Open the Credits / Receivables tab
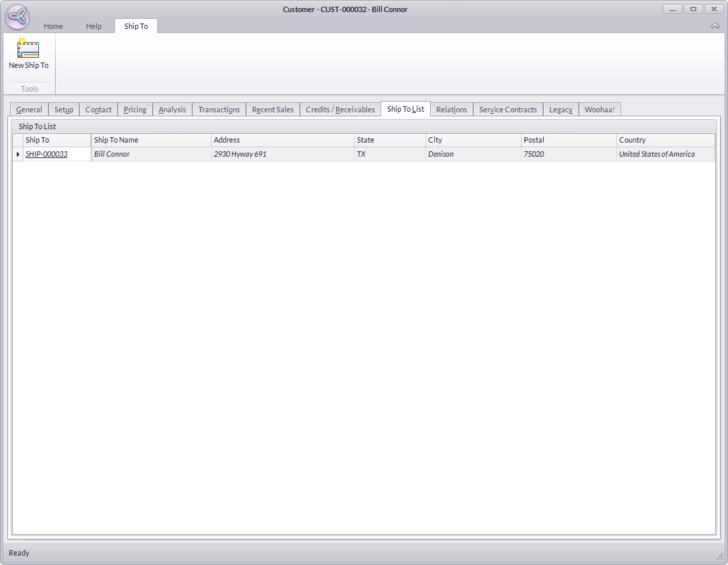Screen dimensions: 728x565 (x=340, y=110)
